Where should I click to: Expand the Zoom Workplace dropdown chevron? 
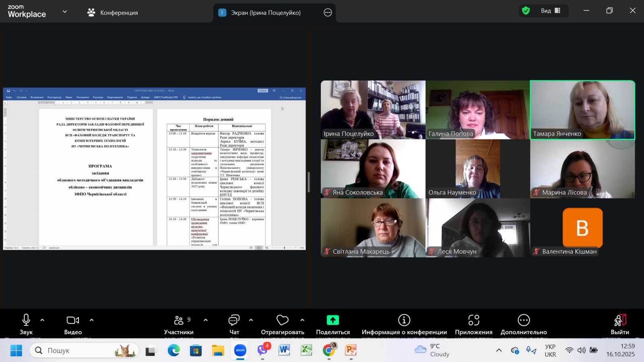coord(64,12)
